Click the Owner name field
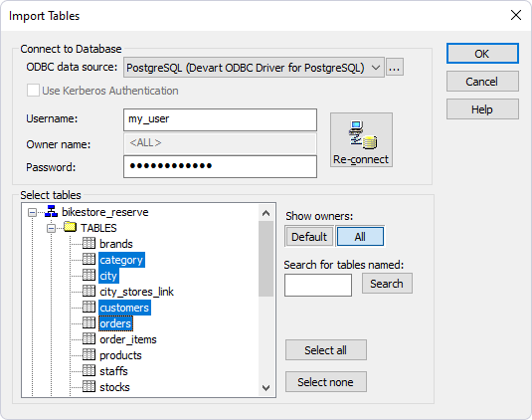This screenshot has height=420, width=532. pyautogui.click(x=220, y=143)
